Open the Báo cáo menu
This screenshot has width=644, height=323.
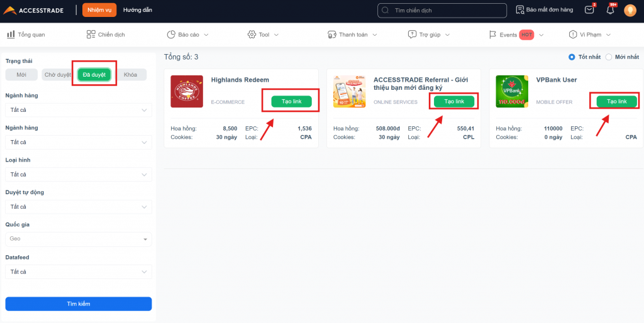click(x=187, y=35)
